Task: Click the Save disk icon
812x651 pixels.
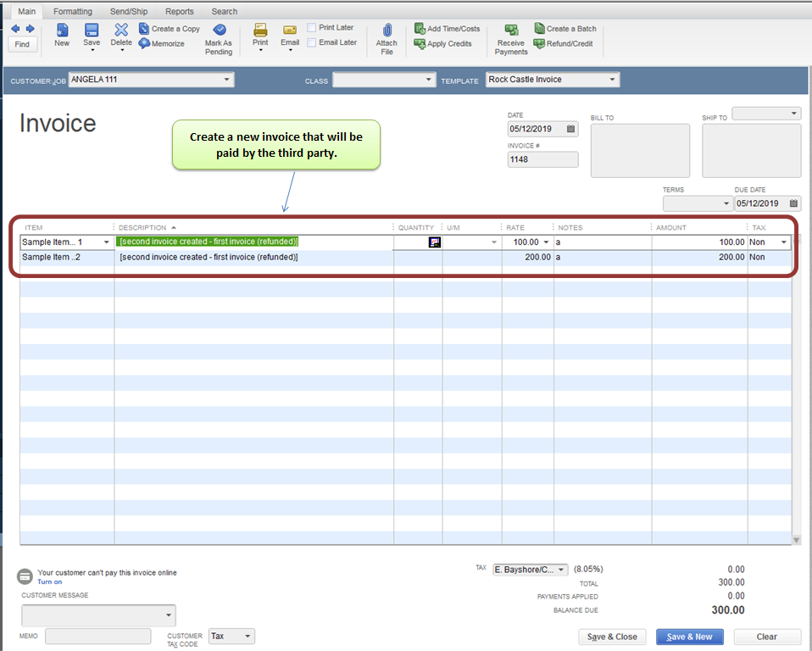Action: tap(92, 30)
